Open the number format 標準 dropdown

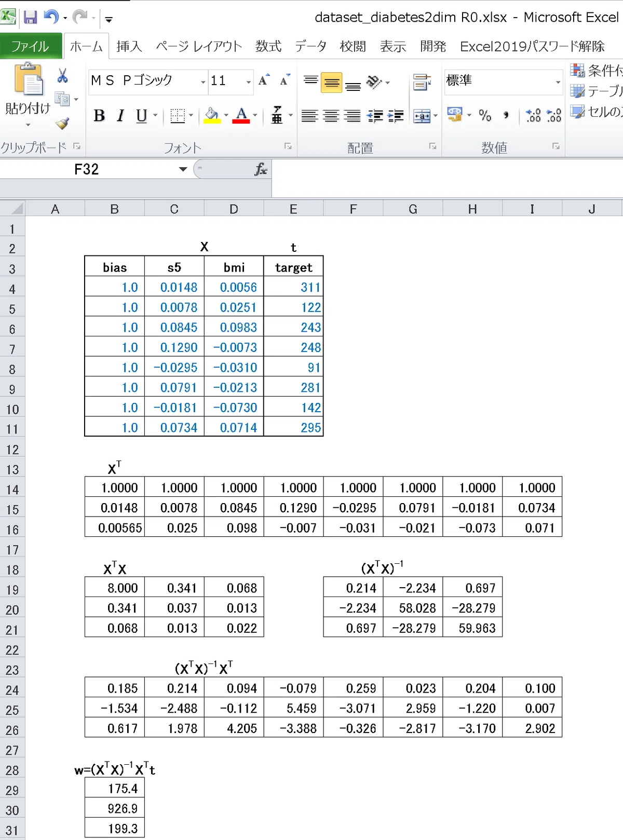pyautogui.click(x=558, y=82)
